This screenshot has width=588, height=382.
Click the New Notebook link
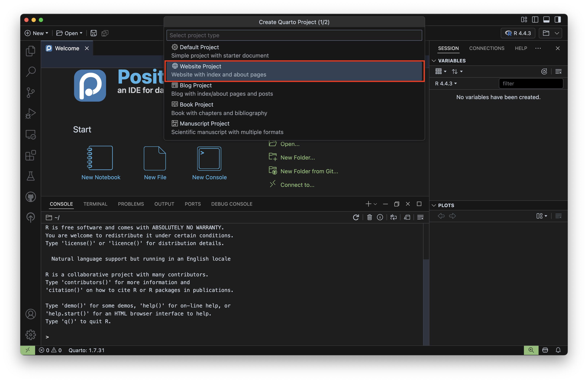pos(101,177)
